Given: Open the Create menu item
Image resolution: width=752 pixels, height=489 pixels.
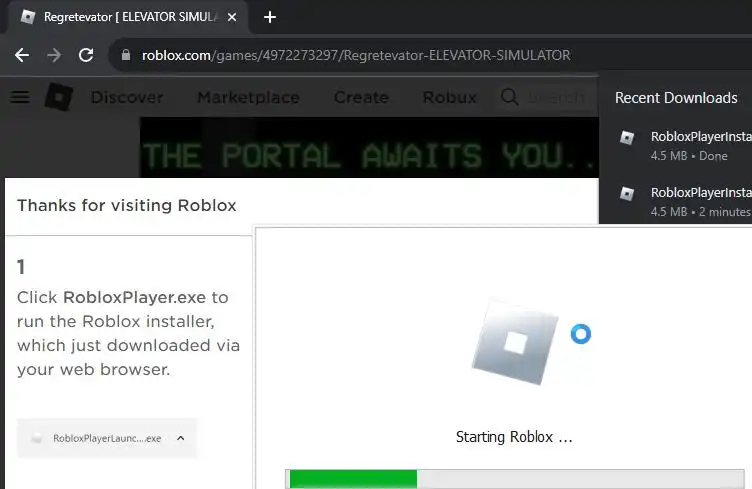Looking at the screenshot, I should (x=361, y=97).
